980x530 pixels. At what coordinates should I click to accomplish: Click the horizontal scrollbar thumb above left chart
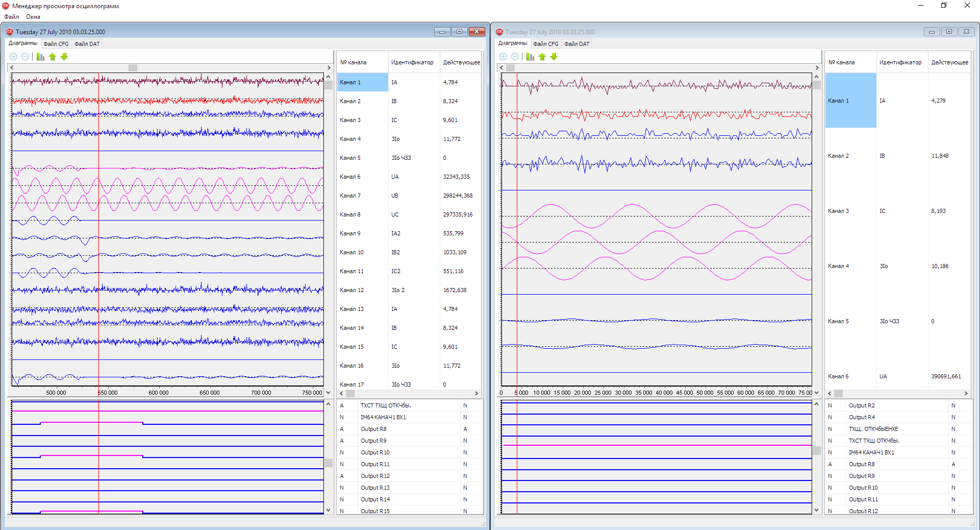[x=133, y=68]
